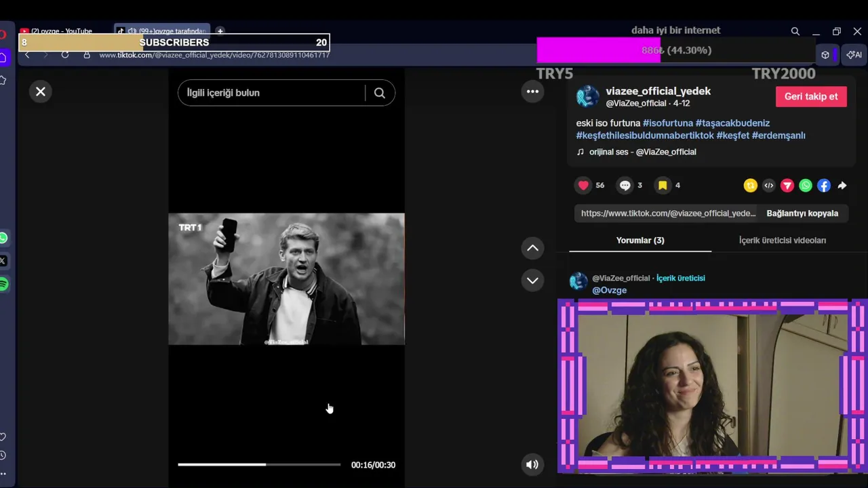The height and width of the screenshot is (488, 868).
Task: Click the commenter @ViaZee_official username
Action: [620, 278]
